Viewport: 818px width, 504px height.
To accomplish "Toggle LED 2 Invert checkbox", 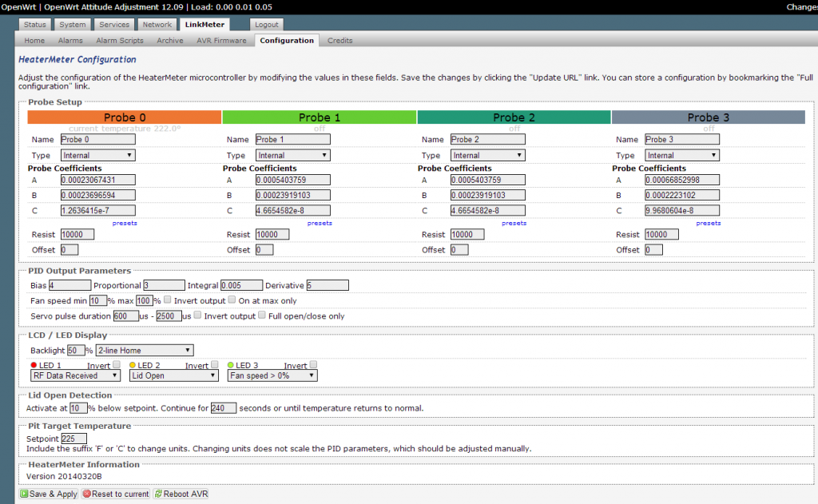I will coord(214,365).
